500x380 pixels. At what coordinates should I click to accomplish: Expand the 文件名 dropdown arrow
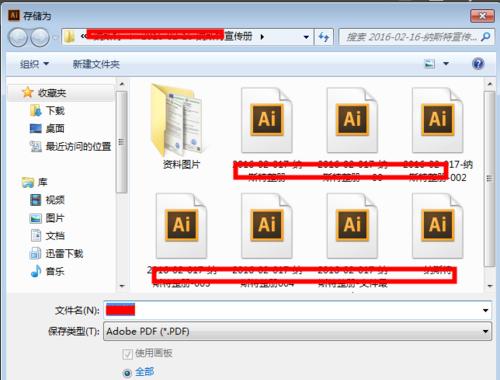485,310
